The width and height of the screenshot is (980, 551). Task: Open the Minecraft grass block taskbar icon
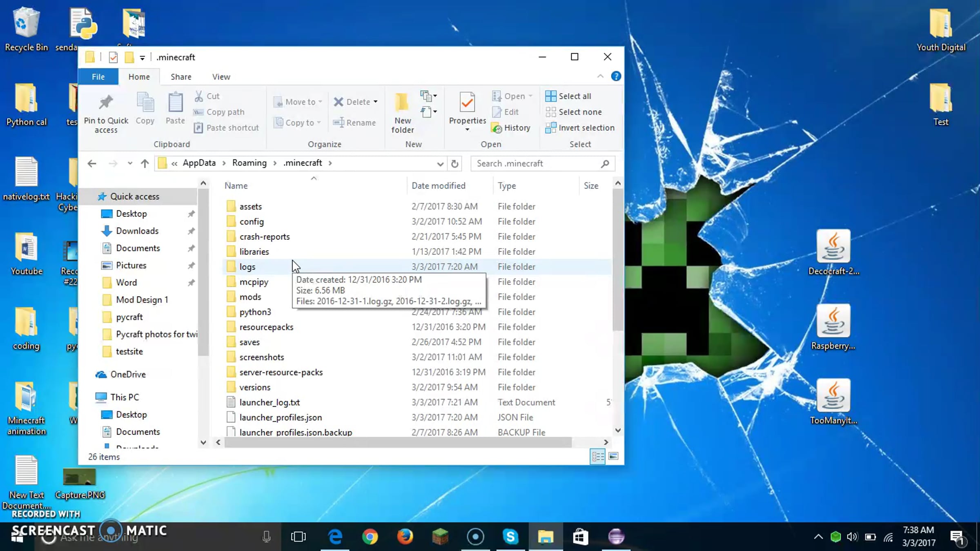(440, 536)
